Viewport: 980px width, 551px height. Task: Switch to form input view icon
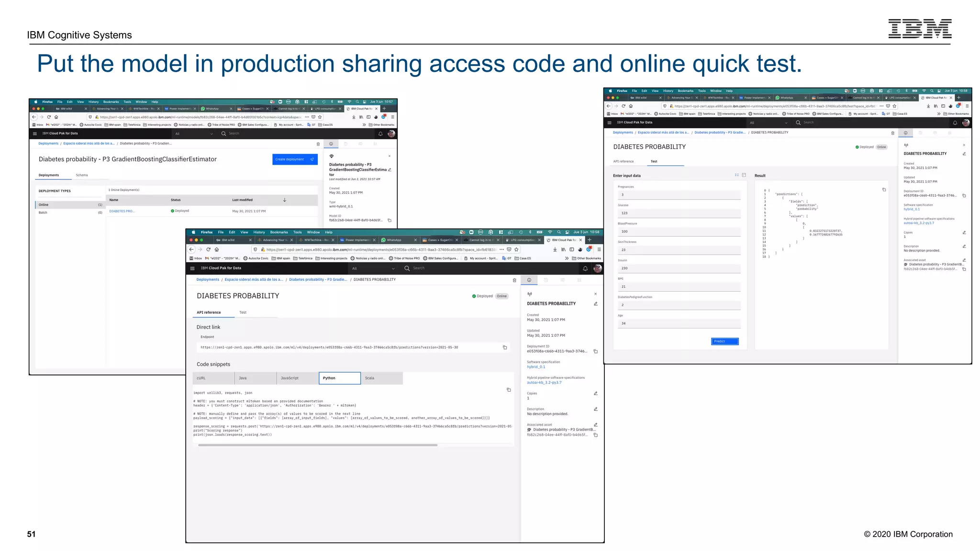click(x=737, y=175)
